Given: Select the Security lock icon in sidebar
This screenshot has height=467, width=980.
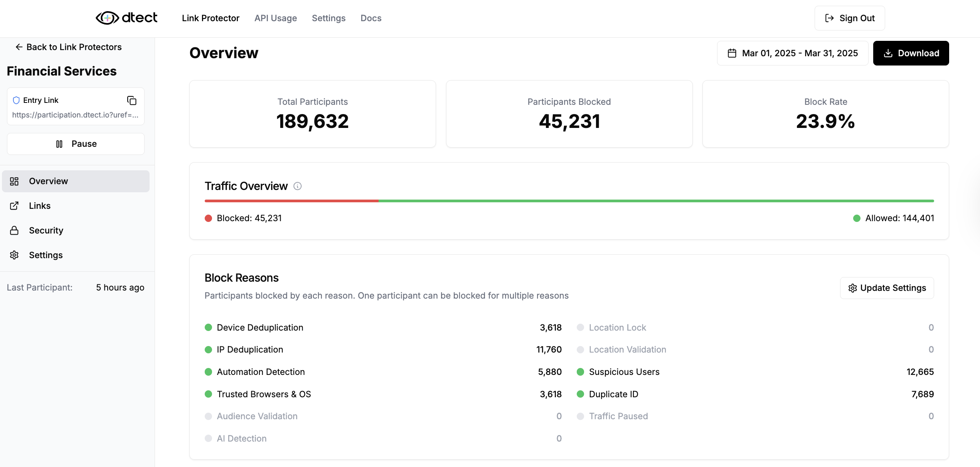Looking at the screenshot, I should click(14, 230).
